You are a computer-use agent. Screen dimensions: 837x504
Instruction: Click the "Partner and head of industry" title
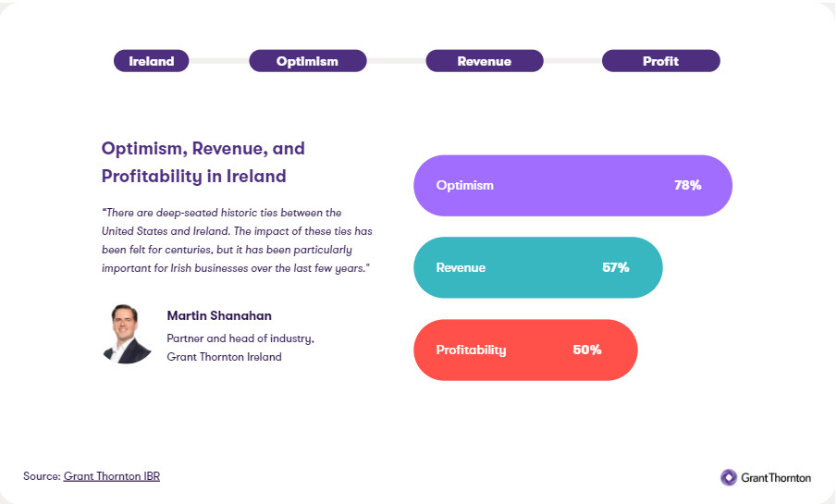coord(240,338)
